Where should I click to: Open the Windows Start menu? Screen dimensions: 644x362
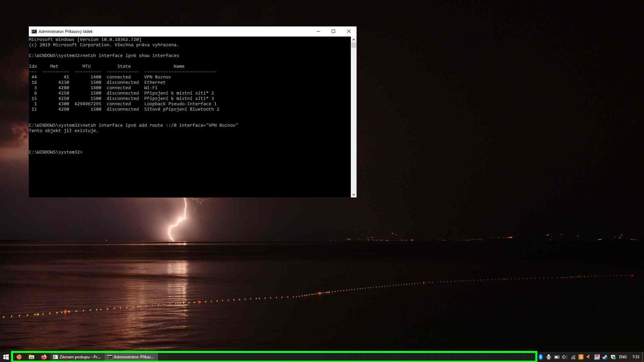[6, 357]
